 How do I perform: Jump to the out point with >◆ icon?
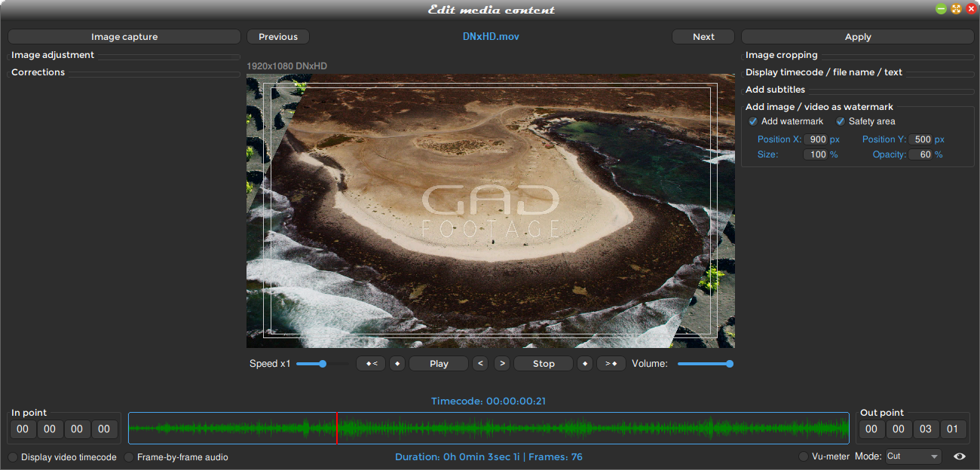pyautogui.click(x=611, y=363)
